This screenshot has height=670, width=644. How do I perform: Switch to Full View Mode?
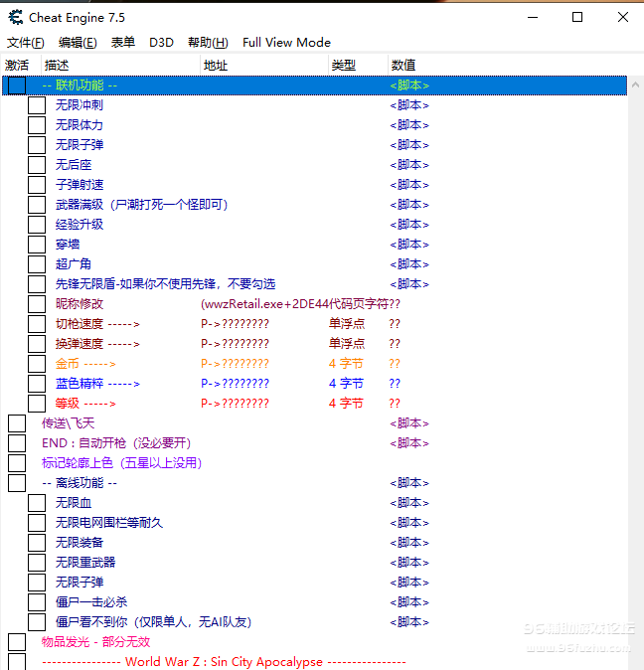pos(286,43)
